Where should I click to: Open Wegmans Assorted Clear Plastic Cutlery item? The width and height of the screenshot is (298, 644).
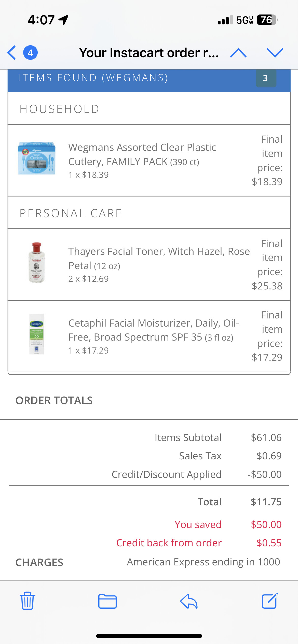pos(142,154)
